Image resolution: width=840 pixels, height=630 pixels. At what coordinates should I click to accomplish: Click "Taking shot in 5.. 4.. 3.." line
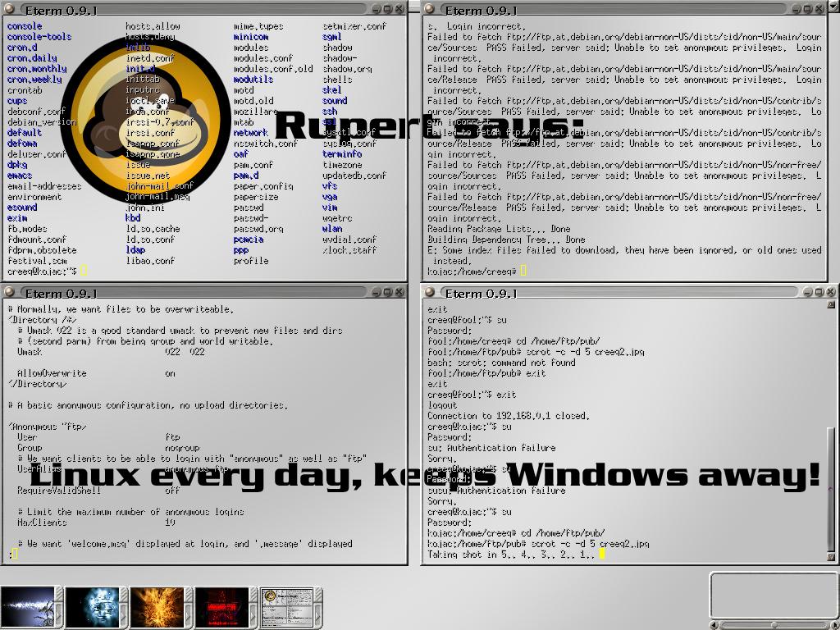[511, 555]
